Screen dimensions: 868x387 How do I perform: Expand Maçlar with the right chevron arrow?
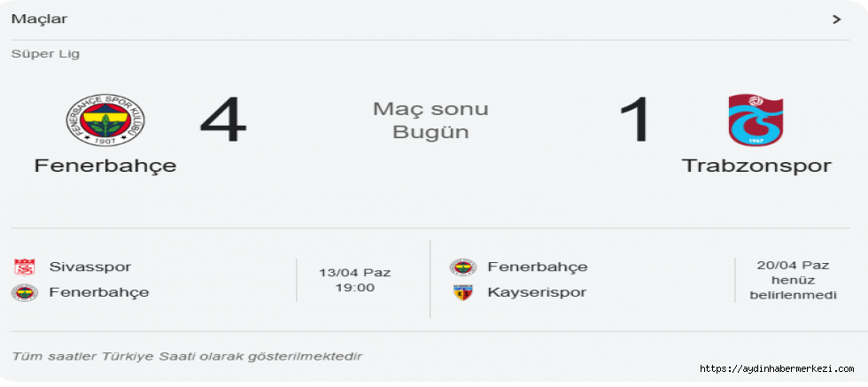click(x=836, y=19)
